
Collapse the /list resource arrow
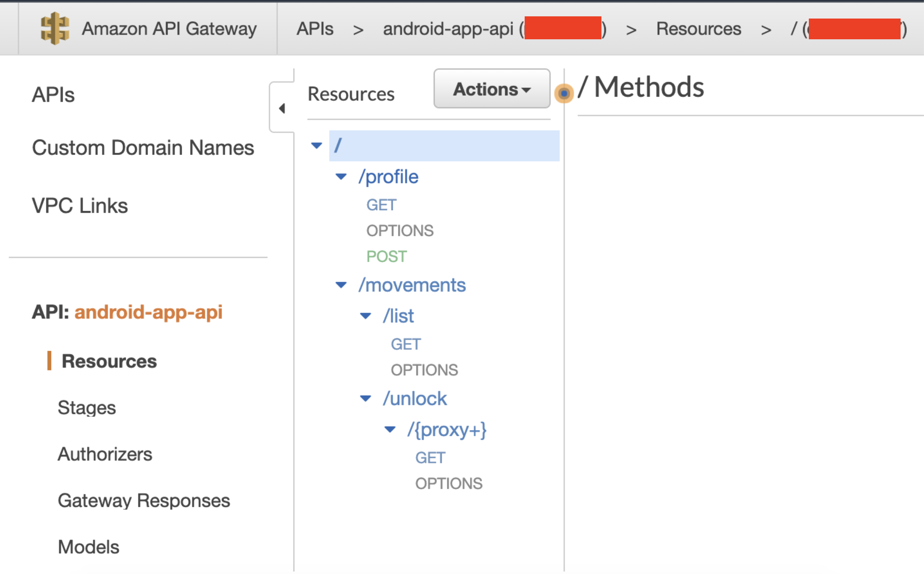click(365, 316)
